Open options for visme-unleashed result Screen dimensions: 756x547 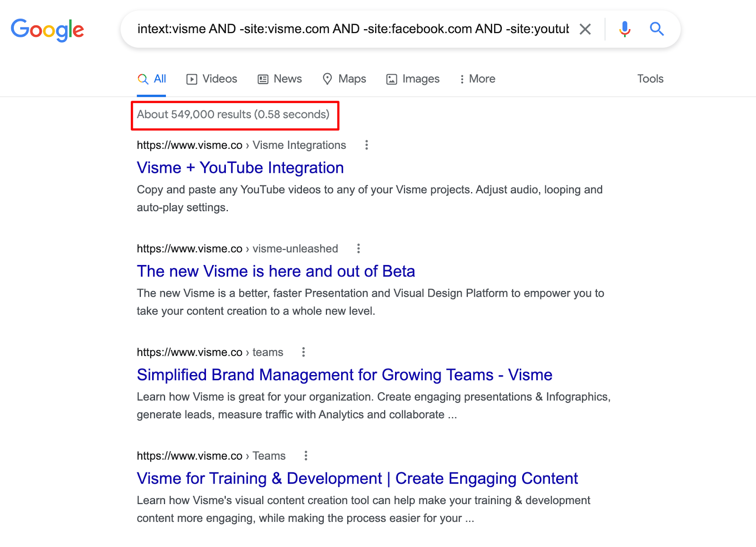pyautogui.click(x=359, y=248)
